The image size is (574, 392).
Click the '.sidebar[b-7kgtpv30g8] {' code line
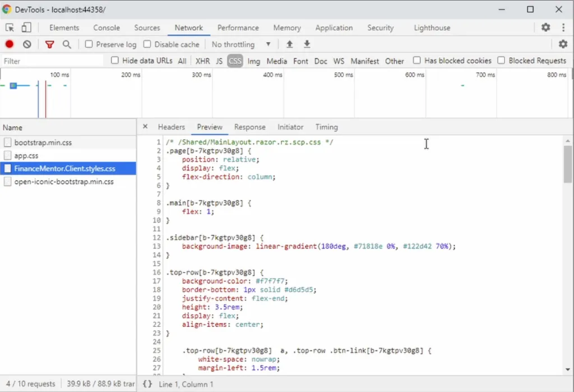pos(215,238)
